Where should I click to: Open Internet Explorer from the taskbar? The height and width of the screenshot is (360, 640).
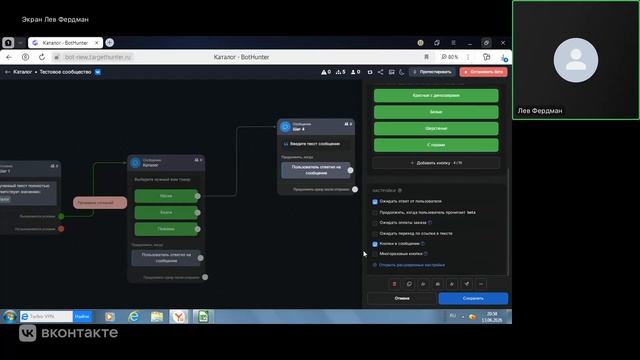pos(133,316)
